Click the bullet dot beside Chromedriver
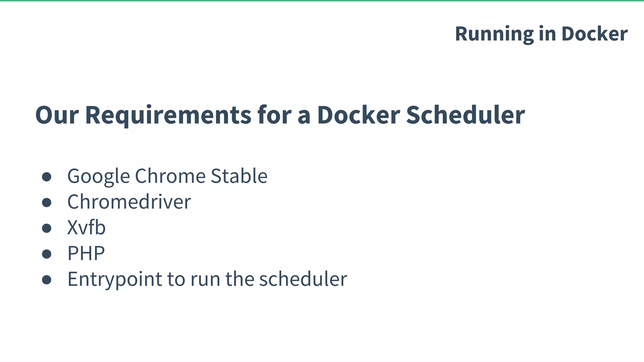This screenshot has height=362, width=644. (x=47, y=202)
